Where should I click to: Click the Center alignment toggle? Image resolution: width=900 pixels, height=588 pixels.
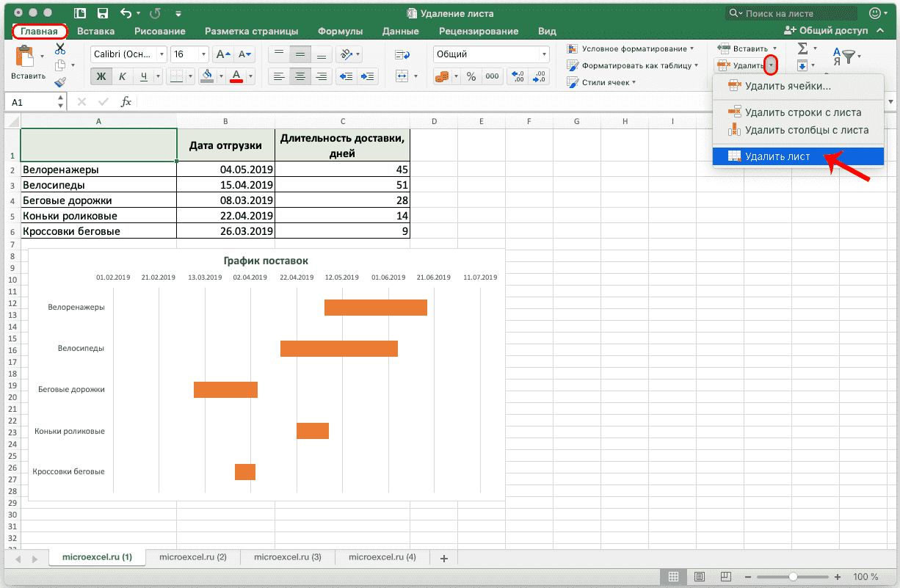click(x=302, y=76)
